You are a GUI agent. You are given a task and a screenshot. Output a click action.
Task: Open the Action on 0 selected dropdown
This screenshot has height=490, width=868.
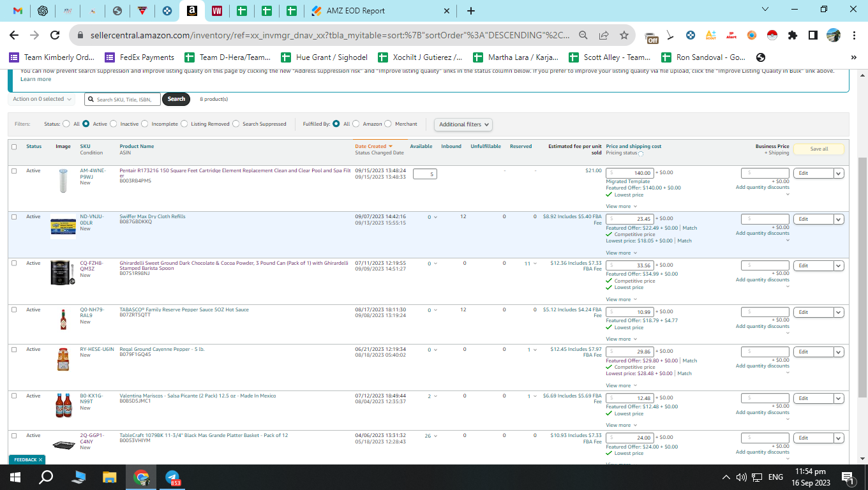click(x=41, y=99)
